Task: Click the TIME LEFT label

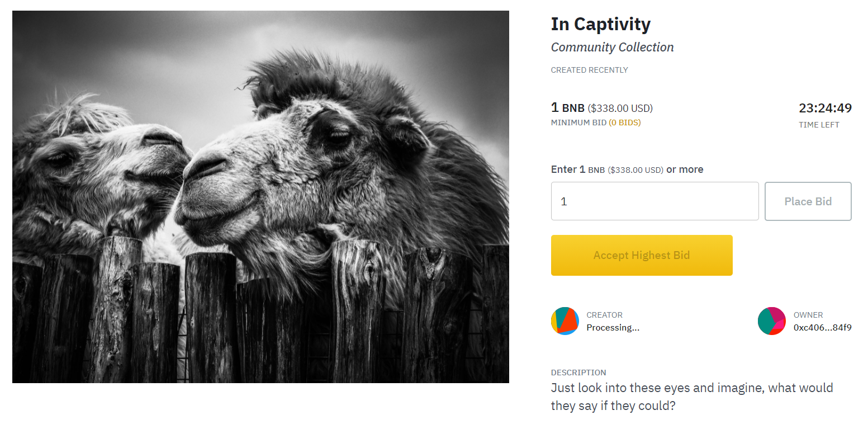Action: pyautogui.click(x=819, y=125)
